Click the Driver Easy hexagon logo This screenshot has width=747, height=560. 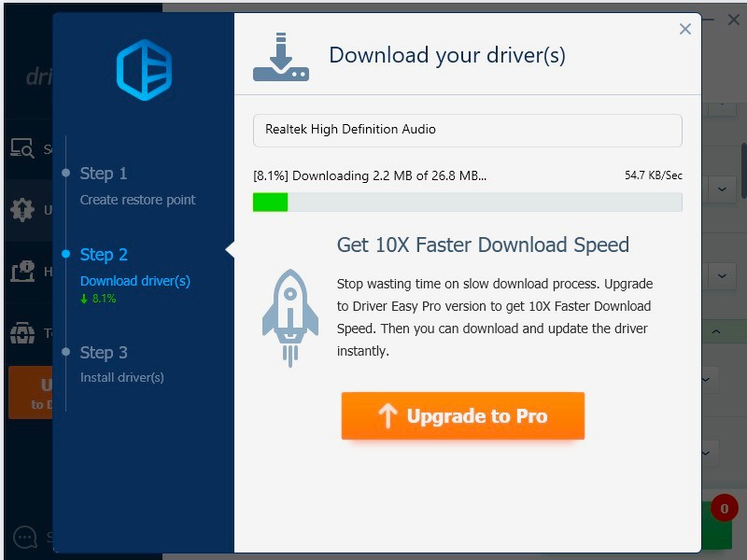pyautogui.click(x=144, y=69)
